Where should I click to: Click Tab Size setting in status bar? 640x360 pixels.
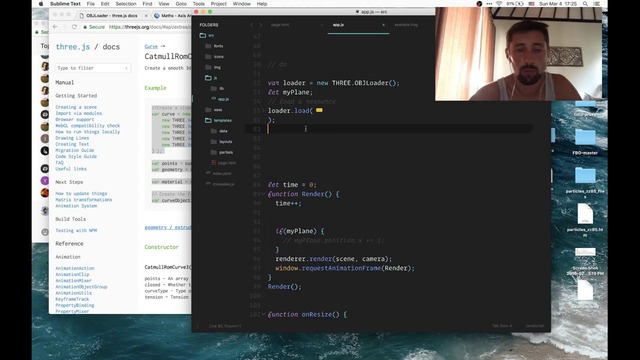[502, 326]
